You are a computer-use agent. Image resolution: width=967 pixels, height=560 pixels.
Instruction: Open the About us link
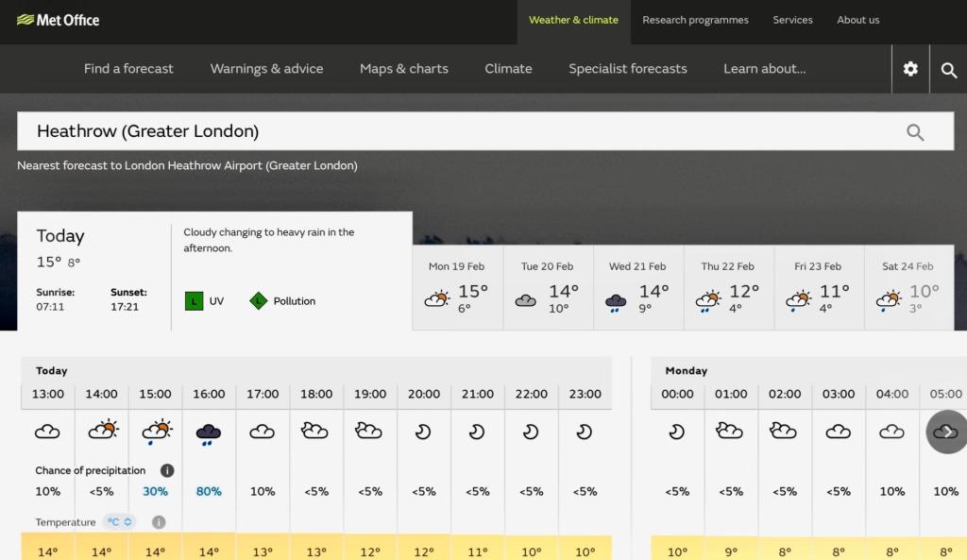857,20
